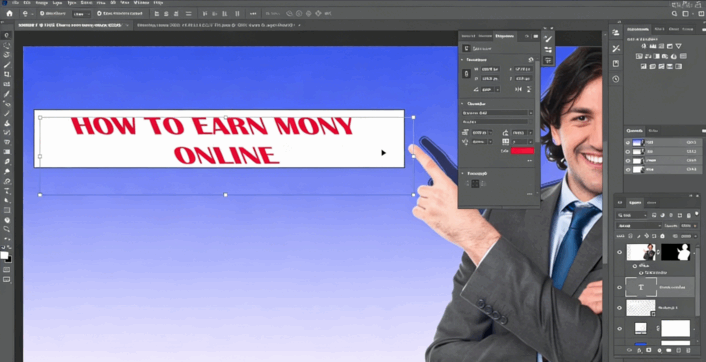Collapse the Character section
This screenshot has width=706, height=362.
point(462,104)
